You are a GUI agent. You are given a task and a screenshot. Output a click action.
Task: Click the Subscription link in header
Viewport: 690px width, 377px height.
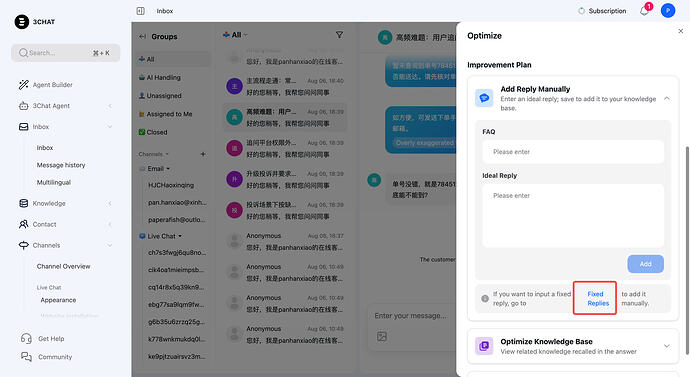point(607,11)
